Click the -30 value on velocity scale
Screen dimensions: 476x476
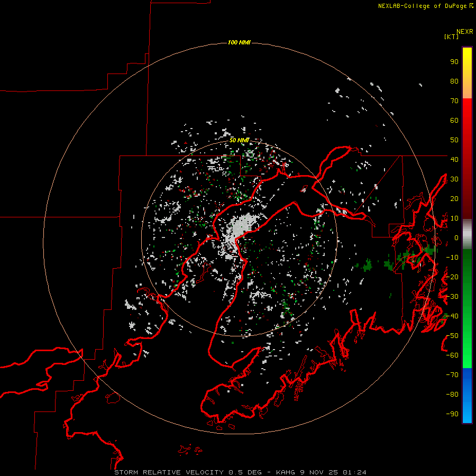[x=452, y=296]
